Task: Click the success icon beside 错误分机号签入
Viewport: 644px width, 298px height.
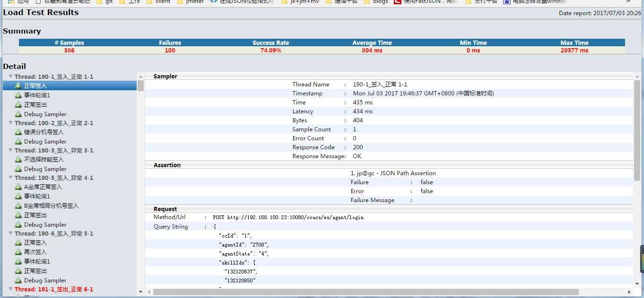Action: coord(18,132)
